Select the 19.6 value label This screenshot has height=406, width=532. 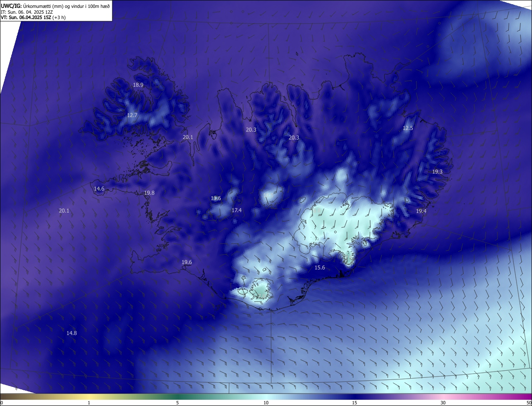tap(187, 262)
